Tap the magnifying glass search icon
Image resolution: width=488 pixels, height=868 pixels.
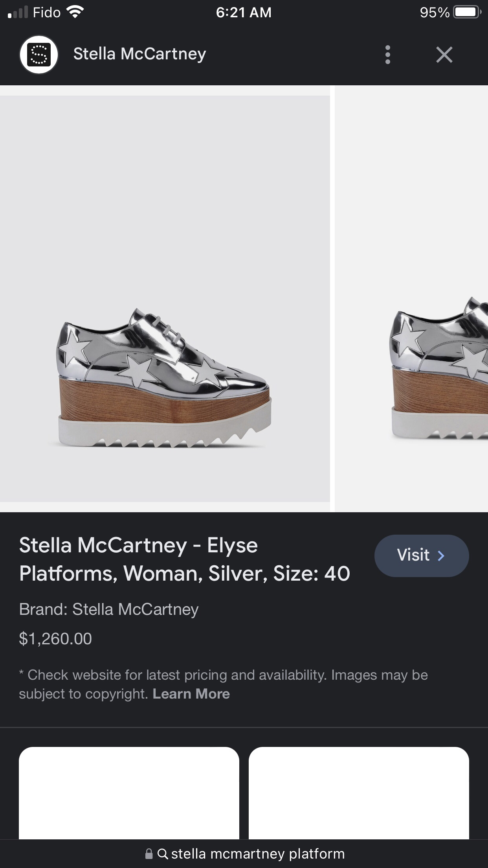pyautogui.click(x=163, y=854)
